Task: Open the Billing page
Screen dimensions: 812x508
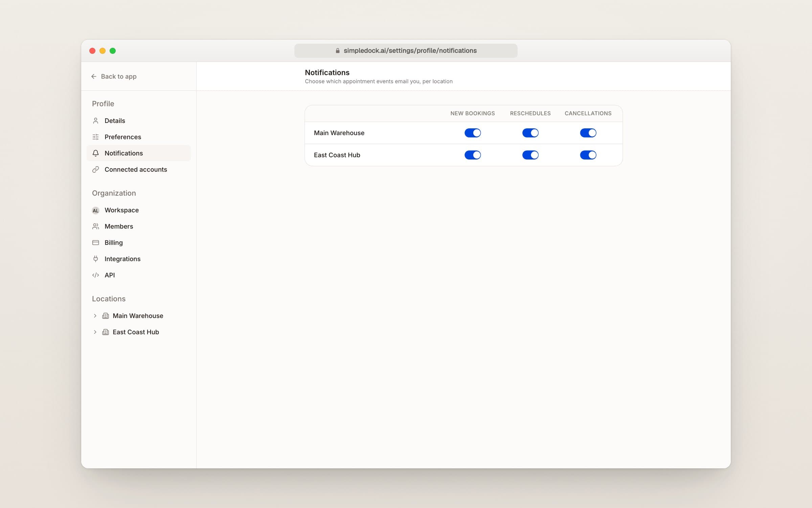Action: point(139,242)
